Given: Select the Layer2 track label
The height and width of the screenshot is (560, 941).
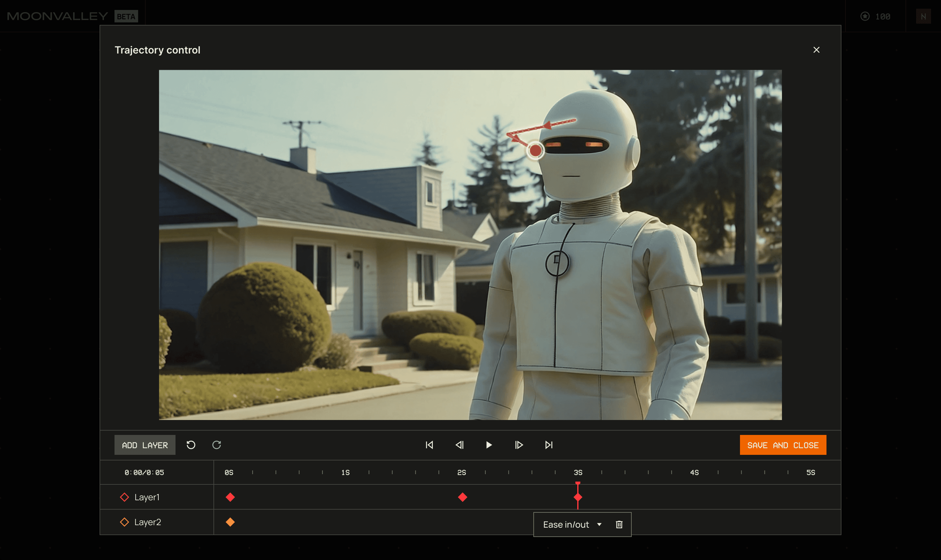Looking at the screenshot, I should [147, 522].
